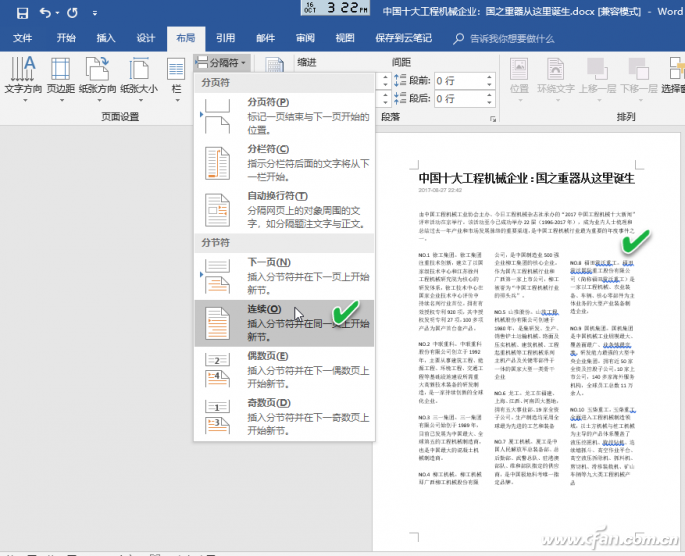
Task: Open the 栏 columns tool
Action: pos(176,79)
